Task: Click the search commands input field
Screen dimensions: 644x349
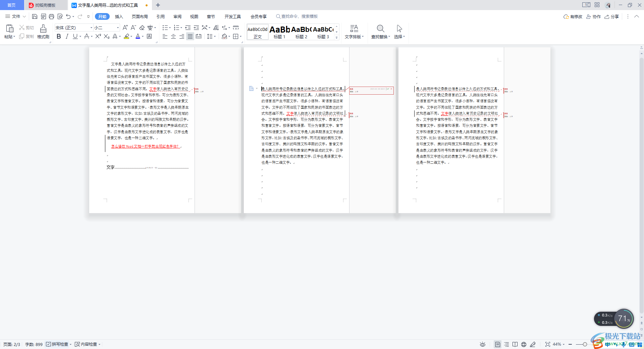Action: 297,16
